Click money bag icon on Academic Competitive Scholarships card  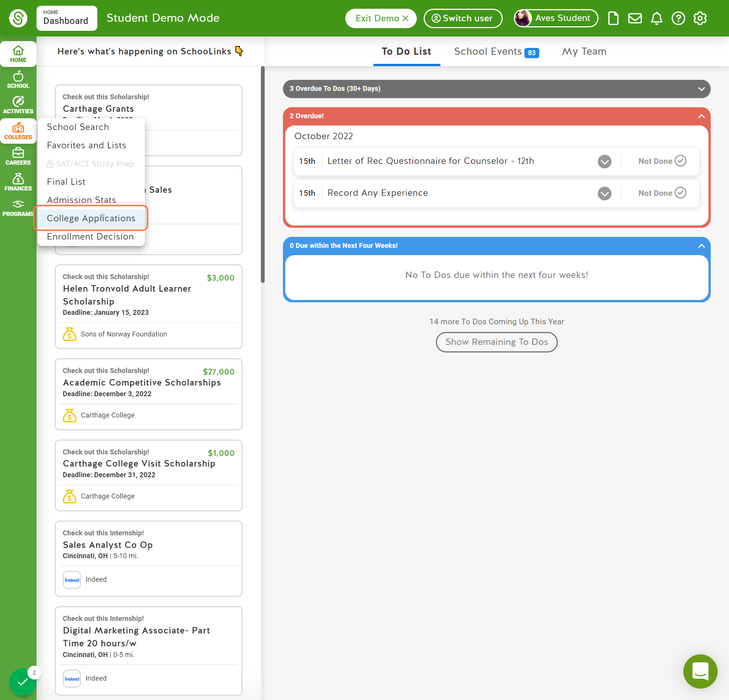pos(70,415)
